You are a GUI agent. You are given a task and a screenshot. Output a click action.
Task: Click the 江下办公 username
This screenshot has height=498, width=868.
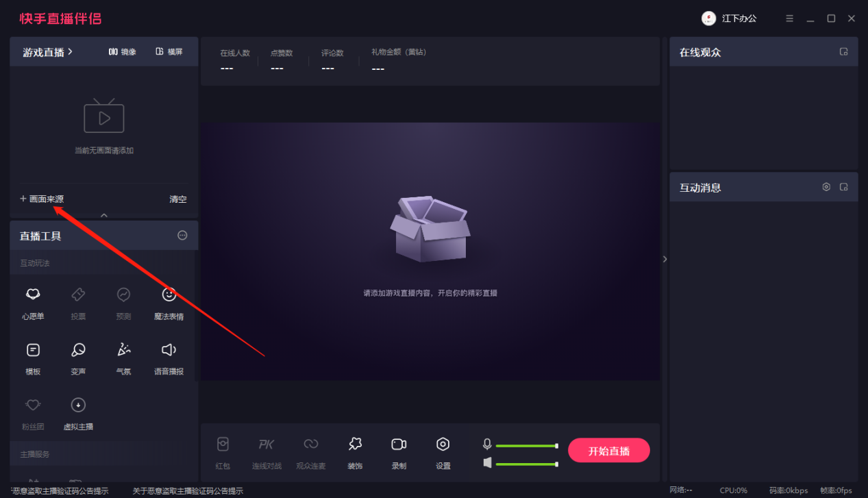click(739, 18)
